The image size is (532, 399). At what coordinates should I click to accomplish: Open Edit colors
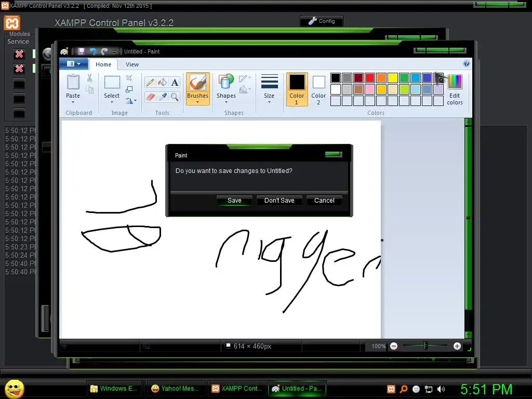pos(455,89)
